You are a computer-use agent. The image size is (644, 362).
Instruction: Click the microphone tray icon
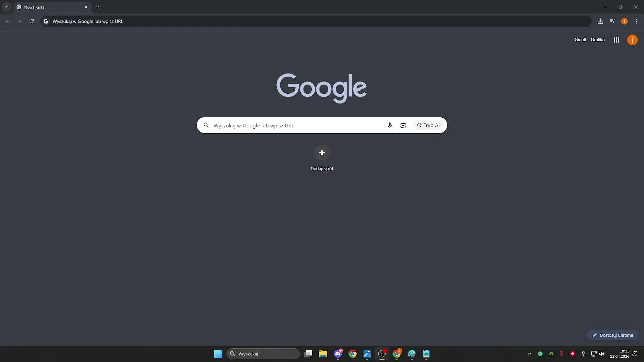[x=583, y=354]
